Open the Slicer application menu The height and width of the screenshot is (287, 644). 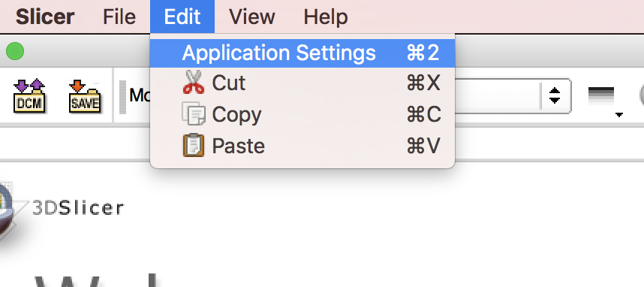tap(45, 17)
